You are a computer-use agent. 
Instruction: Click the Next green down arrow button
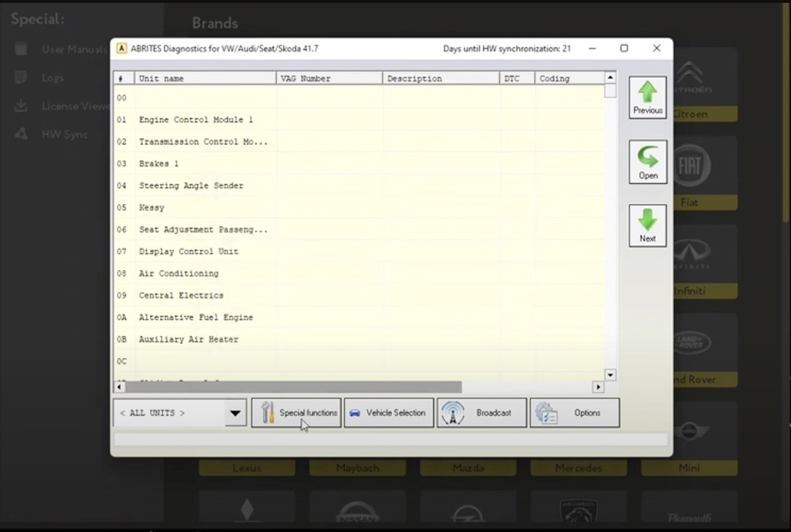(x=647, y=226)
